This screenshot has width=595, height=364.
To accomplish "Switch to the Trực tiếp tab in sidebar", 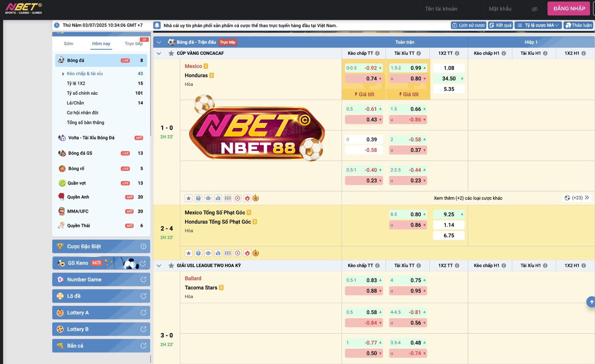I will 133,44.
